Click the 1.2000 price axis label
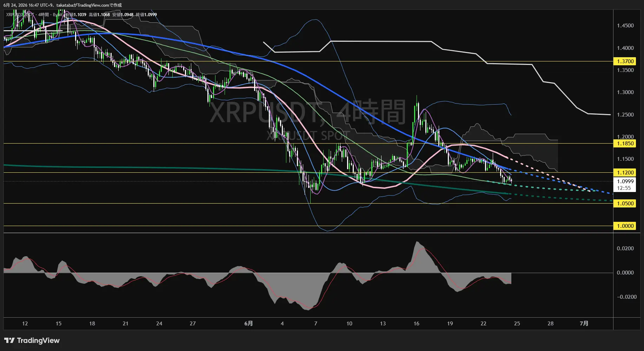Image resolution: width=644 pixels, height=351 pixels. click(625, 137)
